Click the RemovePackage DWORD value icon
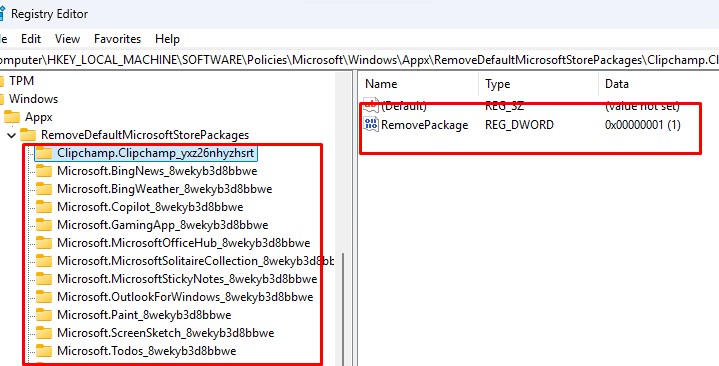 pyautogui.click(x=371, y=124)
